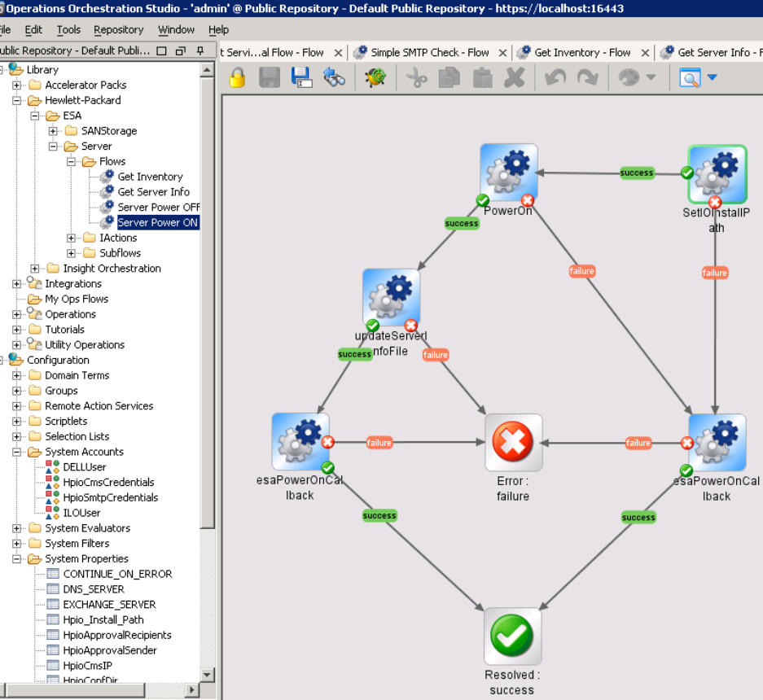Screen dimensions: 763x700
Task: Click the restore panel icon in repository header
Action: 181,50
